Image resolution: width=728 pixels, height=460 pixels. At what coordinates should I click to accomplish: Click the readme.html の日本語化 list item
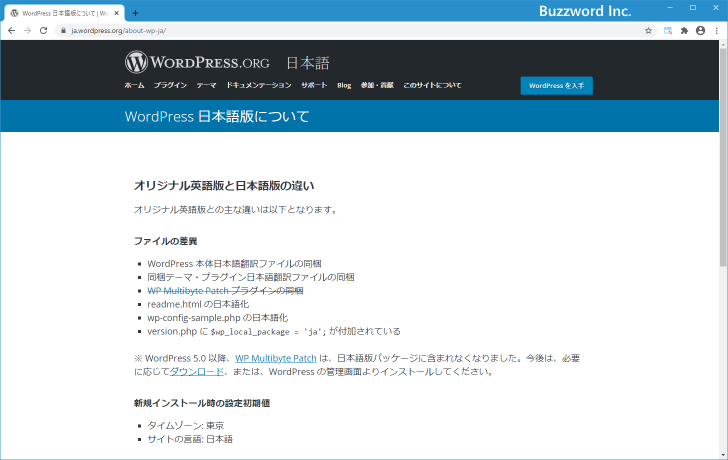pyautogui.click(x=198, y=305)
